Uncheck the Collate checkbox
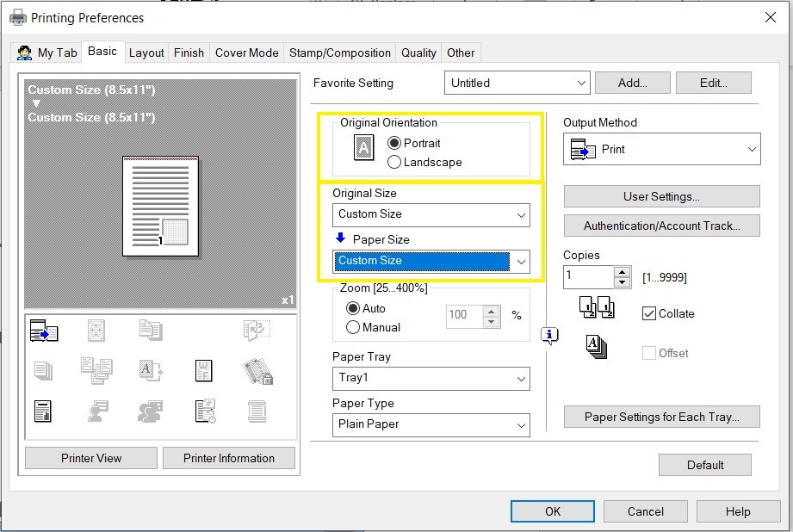Viewport: 793px width, 532px height. click(x=649, y=313)
